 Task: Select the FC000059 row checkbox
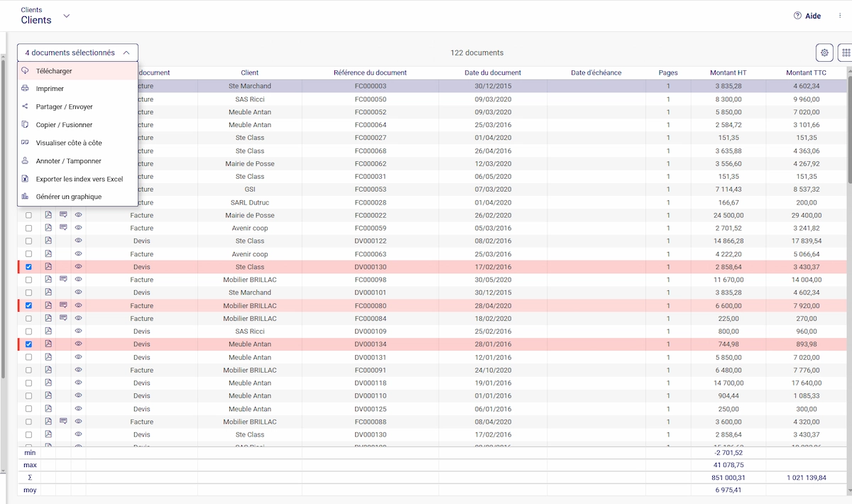[28, 228]
